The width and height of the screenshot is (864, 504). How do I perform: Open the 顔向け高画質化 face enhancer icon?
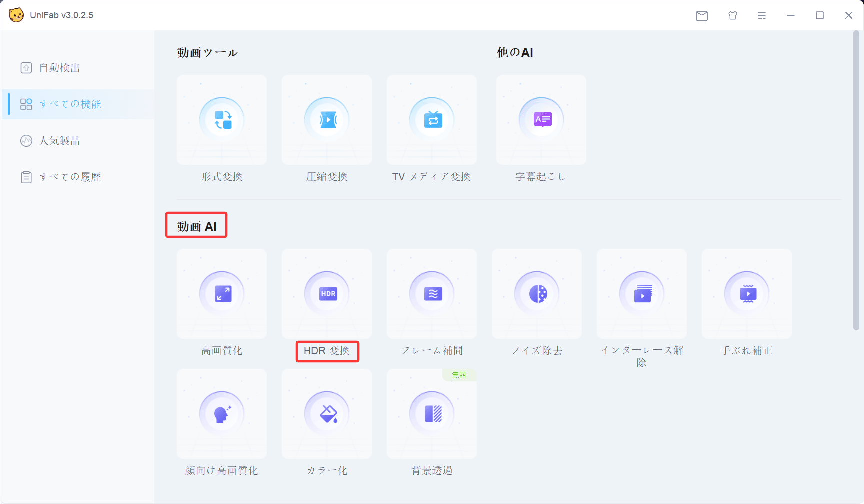point(222,414)
